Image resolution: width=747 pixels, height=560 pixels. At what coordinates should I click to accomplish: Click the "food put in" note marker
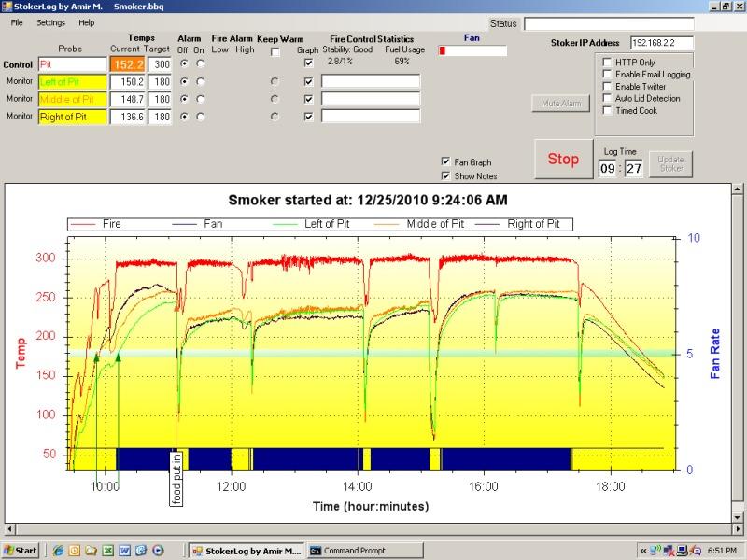[x=176, y=477]
